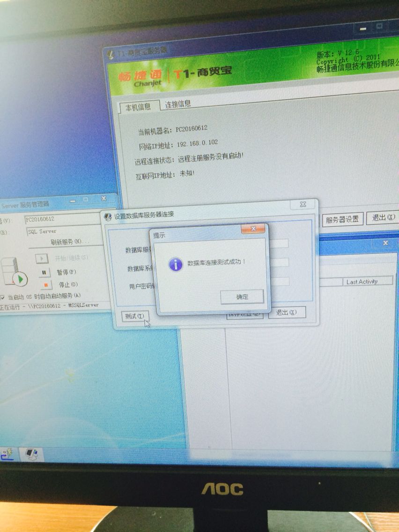Close the 提示 message dialog
The image size is (399, 532).
(x=253, y=229)
